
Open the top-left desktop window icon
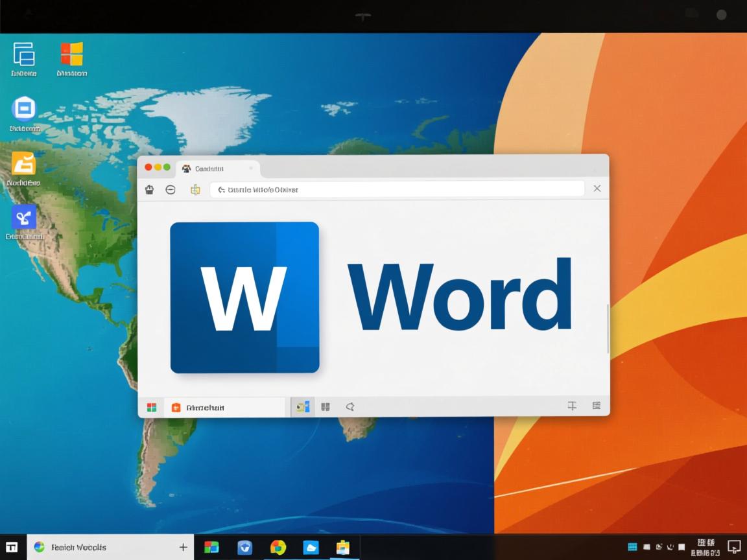click(23, 54)
